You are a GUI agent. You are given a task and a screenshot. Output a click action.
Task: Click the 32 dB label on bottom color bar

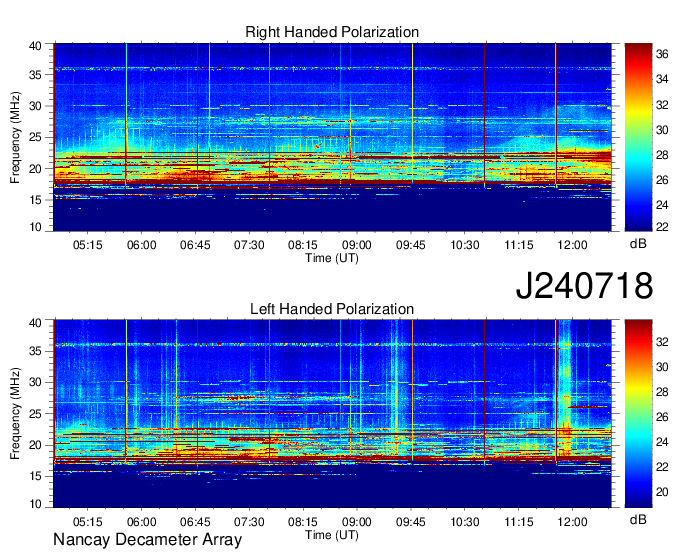click(662, 342)
